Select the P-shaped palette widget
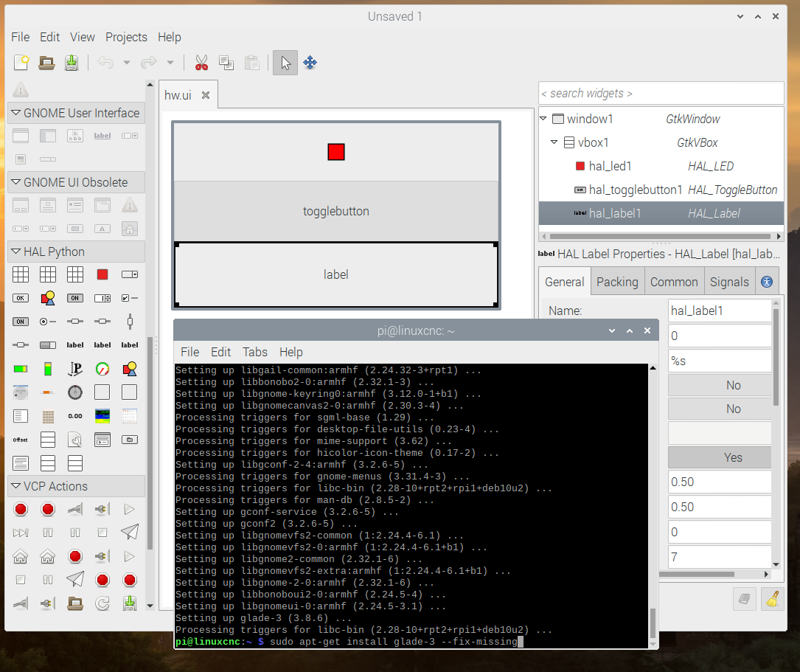This screenshot has height=672, width=800. [75, 368]
